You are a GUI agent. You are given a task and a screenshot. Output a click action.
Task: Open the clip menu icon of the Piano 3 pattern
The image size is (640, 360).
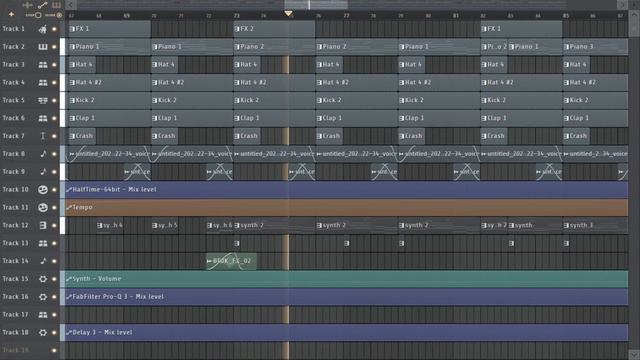(x=567, y=47)
